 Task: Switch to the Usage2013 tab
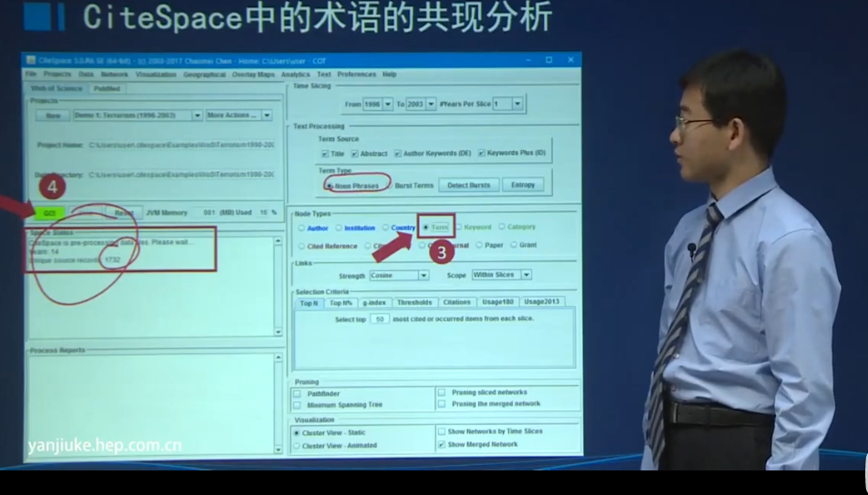[x=541, y=301]
